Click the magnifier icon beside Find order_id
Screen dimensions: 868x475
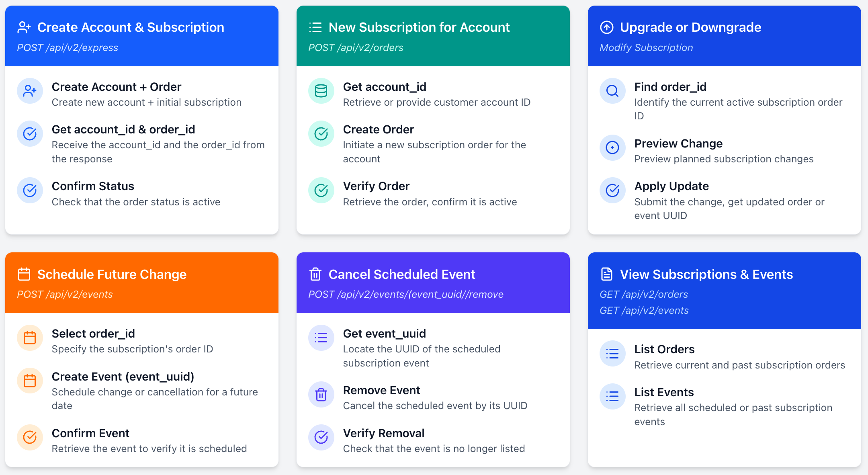[x=612, y=91]
